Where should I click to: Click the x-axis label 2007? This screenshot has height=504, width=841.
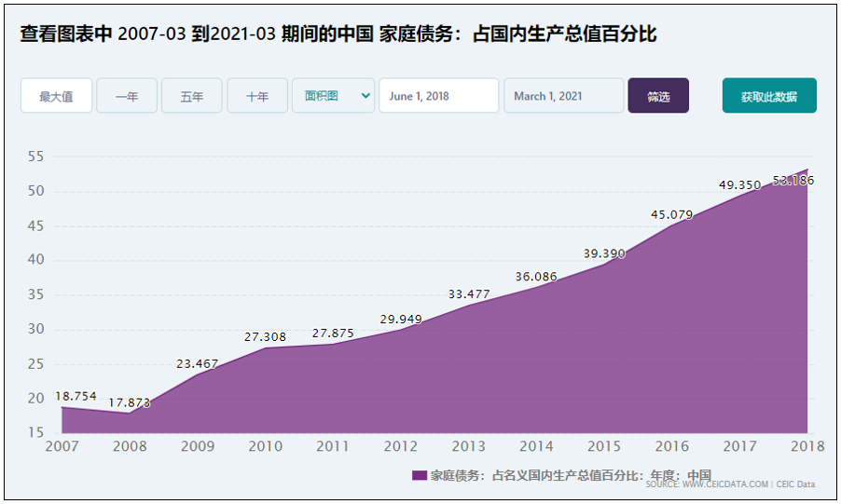click(x=62, y=446)
